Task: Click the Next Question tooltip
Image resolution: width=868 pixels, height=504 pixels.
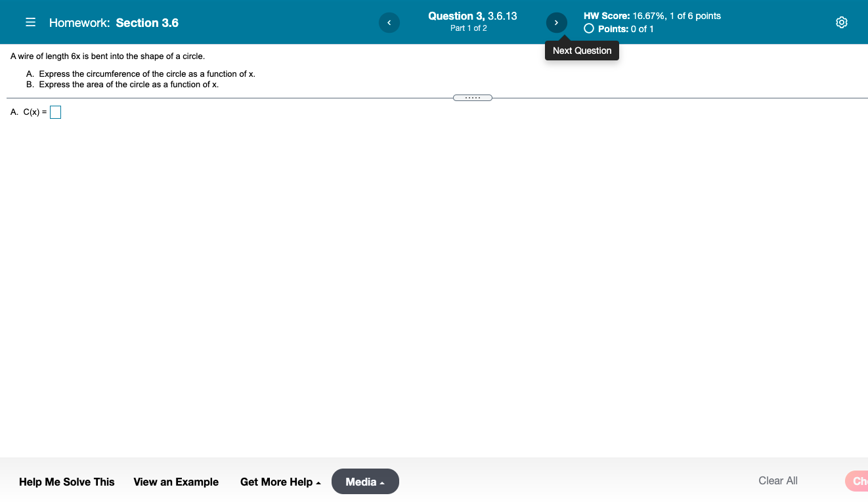Action: pos(582,51)
